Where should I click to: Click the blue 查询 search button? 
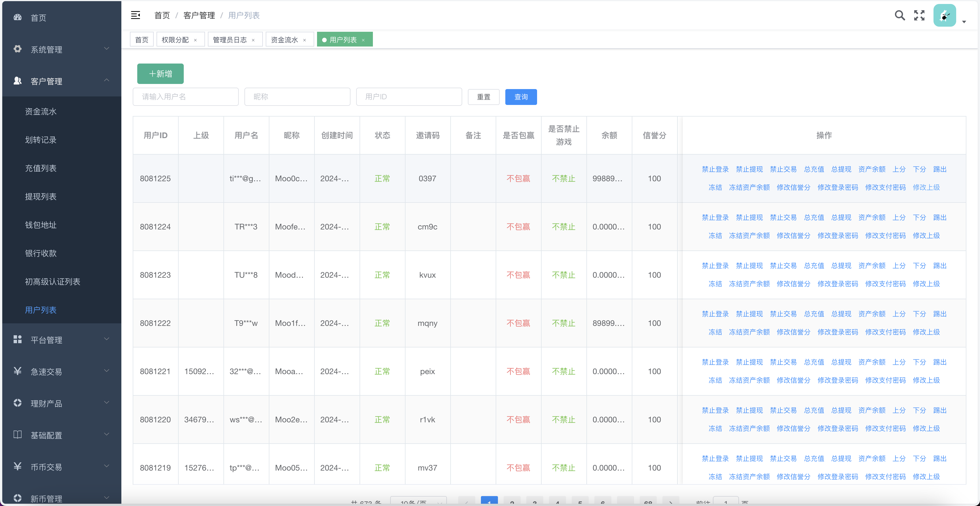pos(521,97)
